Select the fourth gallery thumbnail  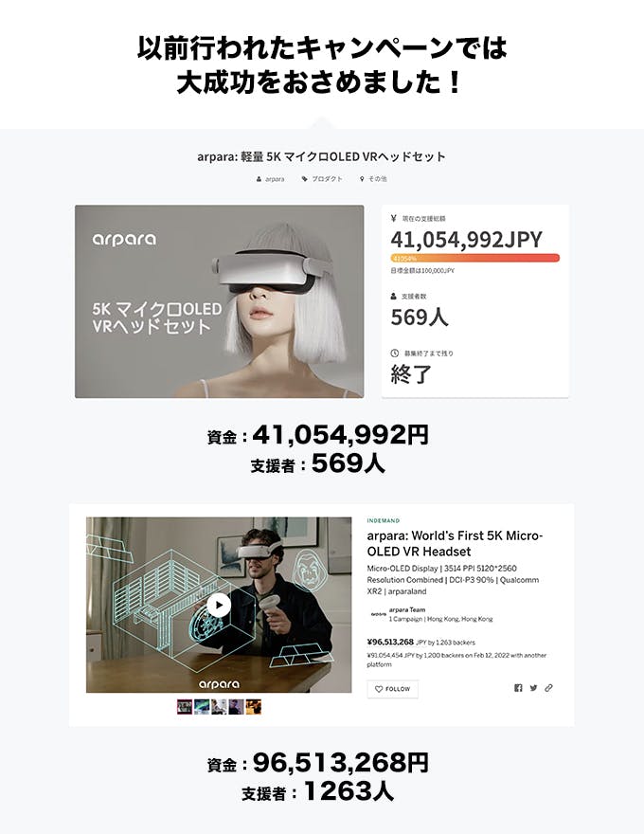[236, 707]
